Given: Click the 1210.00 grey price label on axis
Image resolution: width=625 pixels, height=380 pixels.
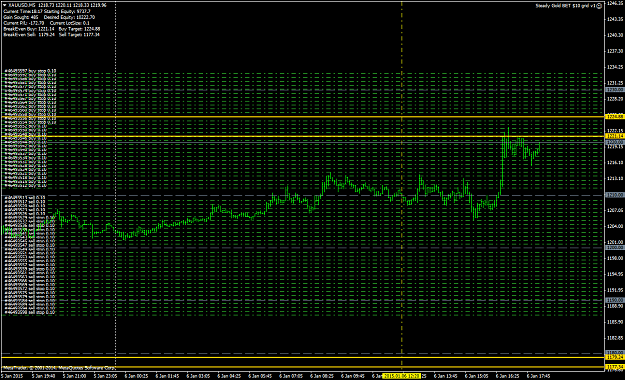Looking at the screenshot, I should pos(615,195).
